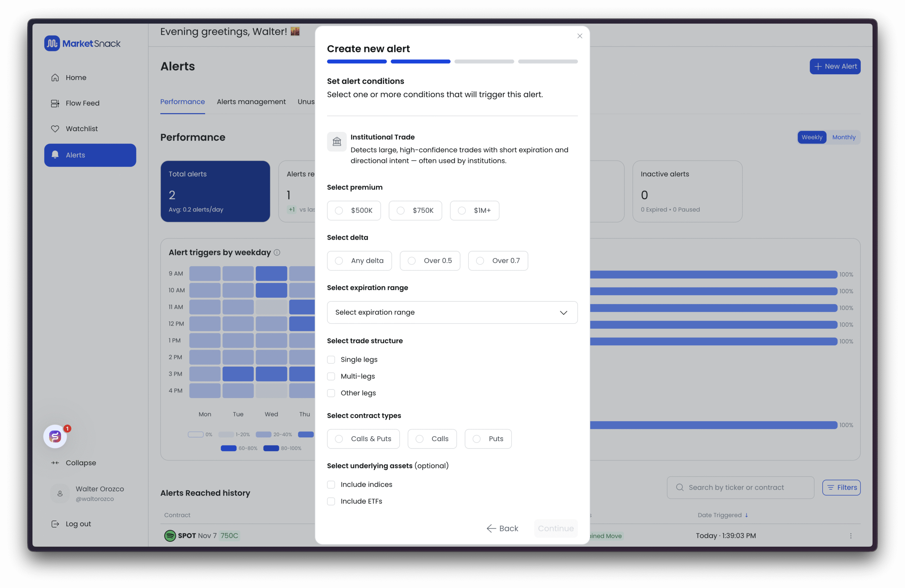Enable Include ETFs checkbox
The width and height of the screenshot is (905, 588).
click(x=331, y=502)
